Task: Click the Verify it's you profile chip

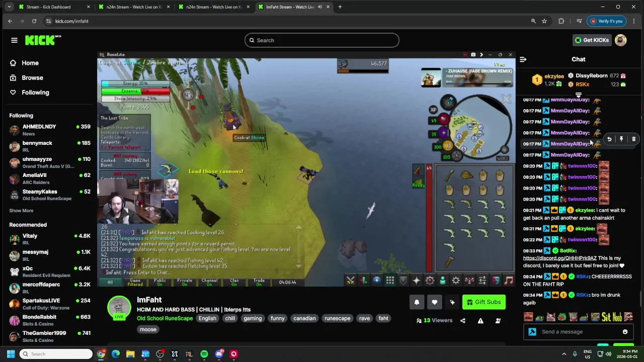Action: 606,21
